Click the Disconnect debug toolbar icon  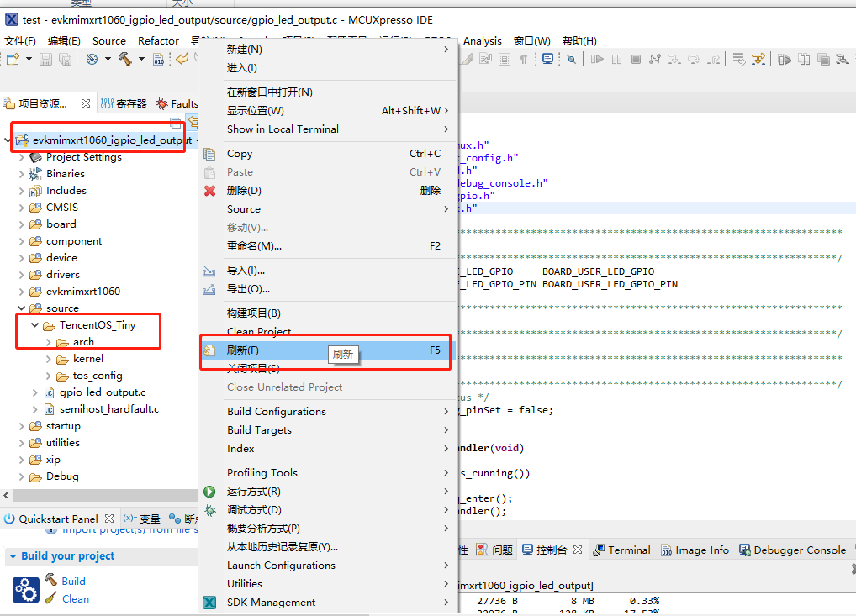point(655,59)
